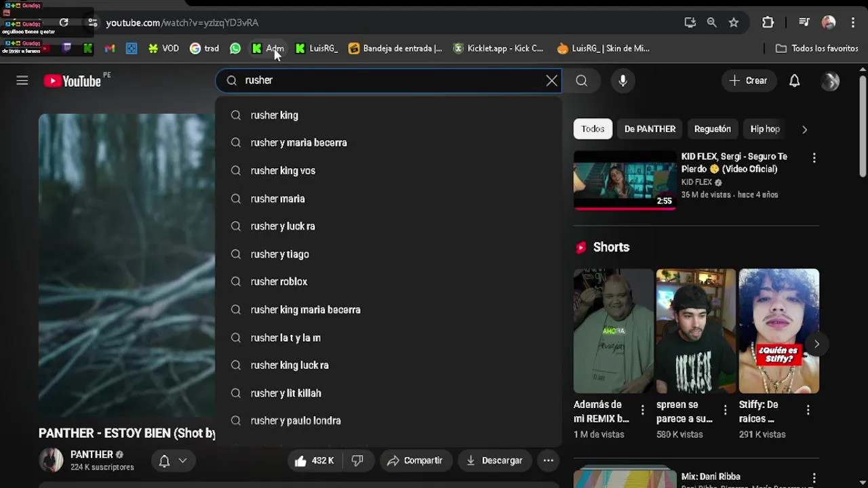Viewport: 868px width, 488px height.
Task: Open LuisRG_ Skin de Mi... bookmark
Action: click(x=604, y=48)
